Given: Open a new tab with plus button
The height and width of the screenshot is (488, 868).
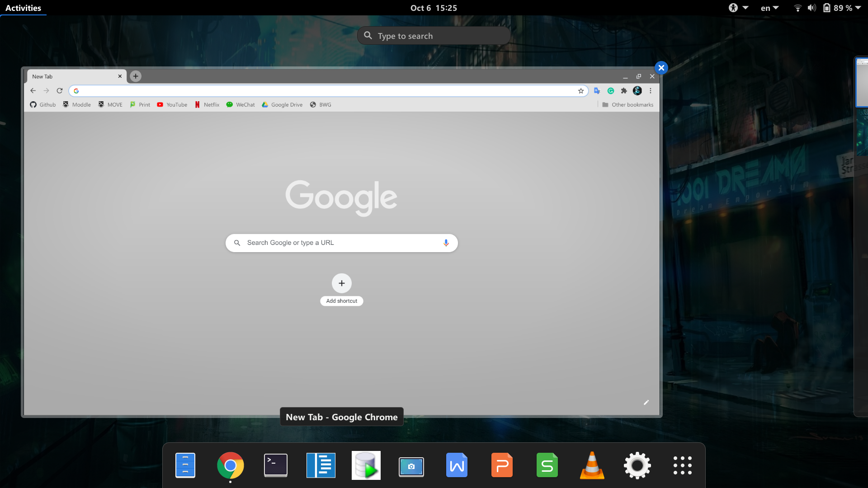Looking at the screenshot, I should (x=136, y=76).
